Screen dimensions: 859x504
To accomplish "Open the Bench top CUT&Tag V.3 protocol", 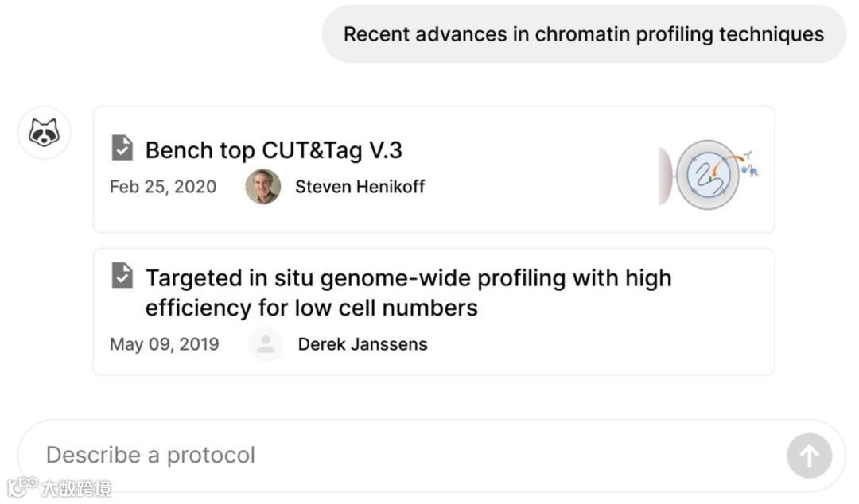I will [x=274, y=150].
